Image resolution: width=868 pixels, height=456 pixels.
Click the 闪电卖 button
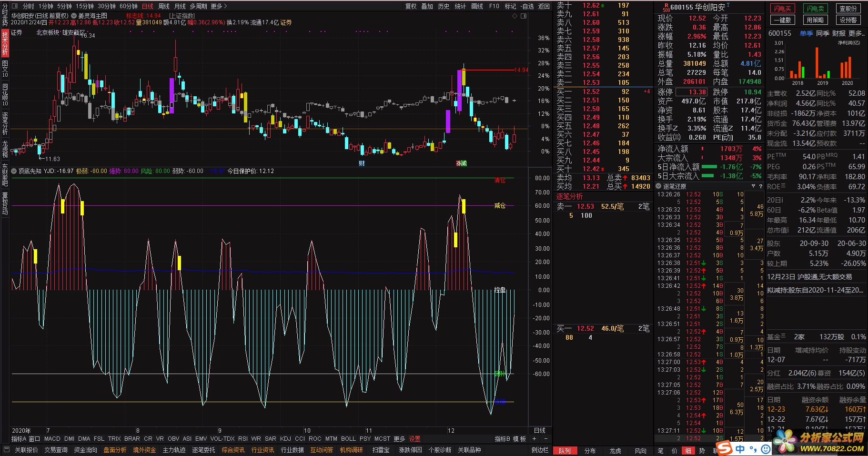[x=815, y=9]
